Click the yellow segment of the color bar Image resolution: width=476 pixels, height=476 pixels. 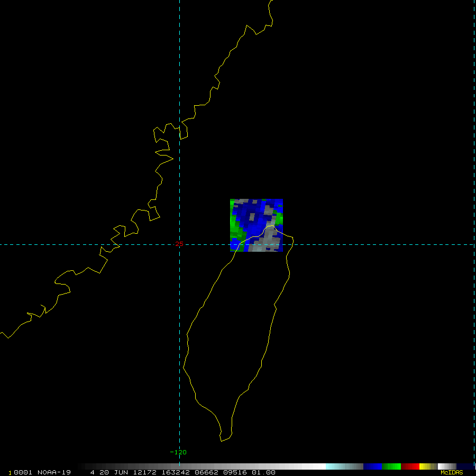425,466
